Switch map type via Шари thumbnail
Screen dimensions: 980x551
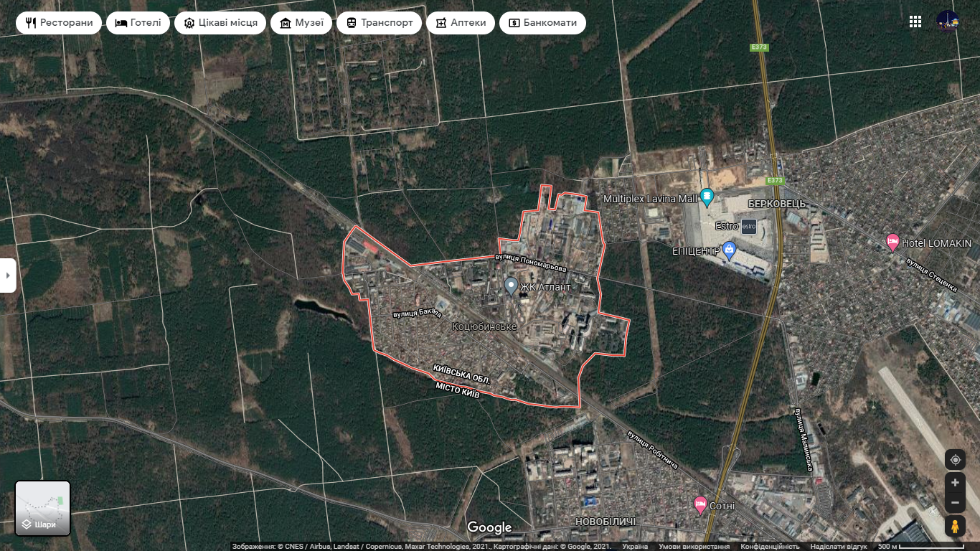click(x=43, y=509)
